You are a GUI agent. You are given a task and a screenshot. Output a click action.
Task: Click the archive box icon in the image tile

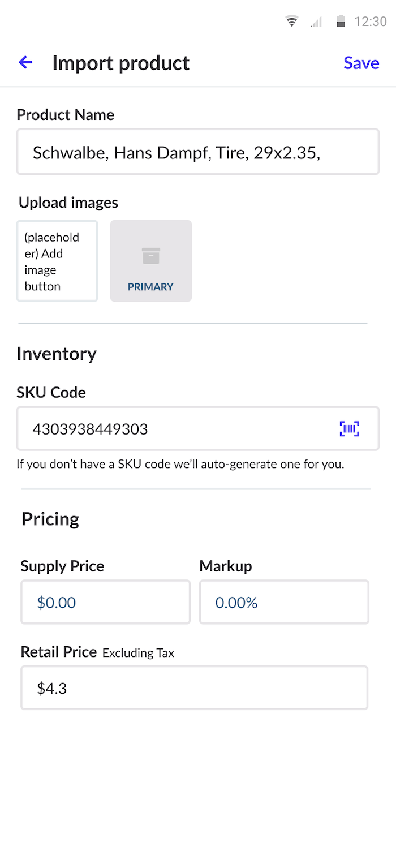tap(151, 256)
